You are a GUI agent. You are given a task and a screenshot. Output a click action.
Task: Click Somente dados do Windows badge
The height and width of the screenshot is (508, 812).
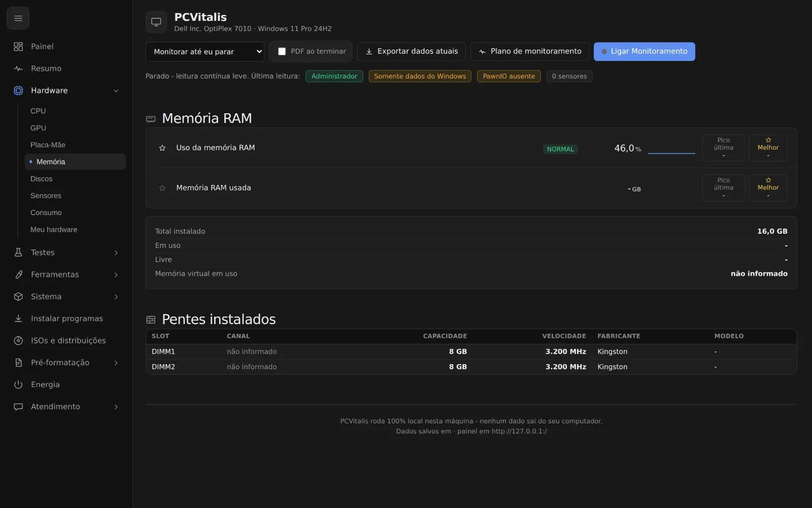[420, 76]
